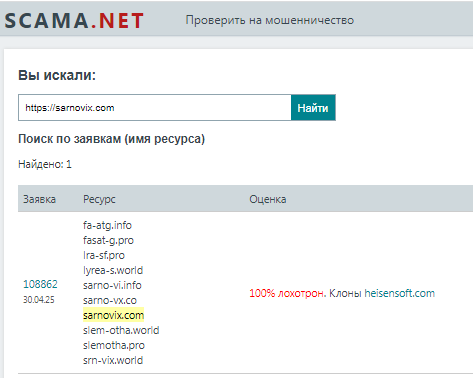Click the 'Найдено: 1' result count
473x378 pixels.
[x=45, y=164]
